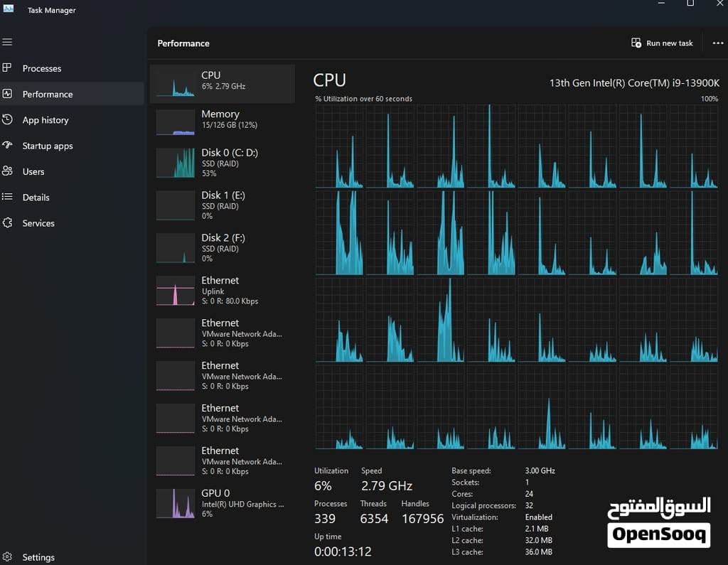The width and height of the screenshot is (728, 565).
Task: Go to Processes page
Action: tap(72, 68)
